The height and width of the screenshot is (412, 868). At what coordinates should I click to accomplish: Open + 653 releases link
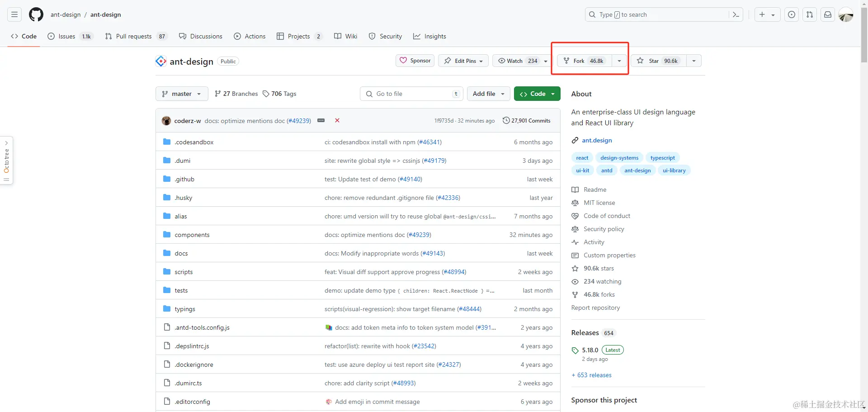591,375
